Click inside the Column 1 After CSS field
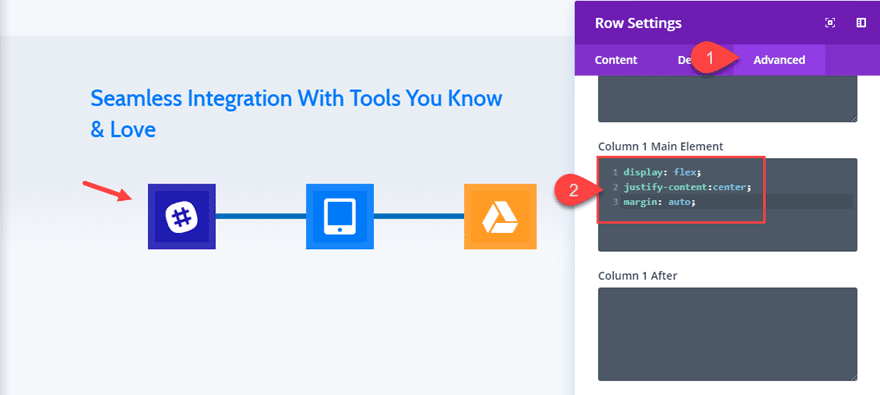880x395 pixels. (x=727, y=334)
